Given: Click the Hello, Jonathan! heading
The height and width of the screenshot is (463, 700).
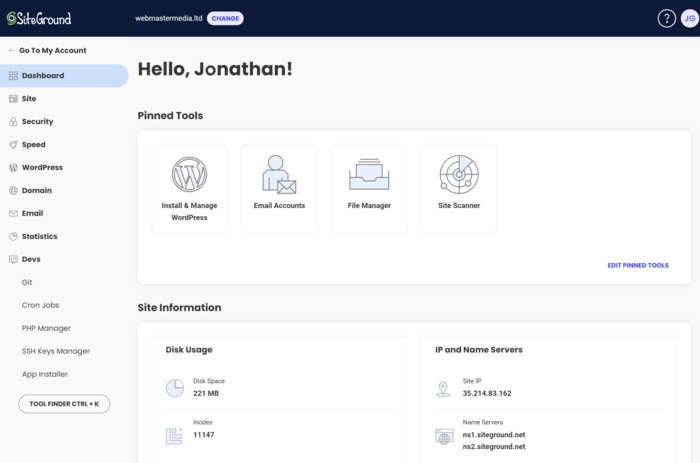Looking at the screenshot, I should (x=215, y=69).
